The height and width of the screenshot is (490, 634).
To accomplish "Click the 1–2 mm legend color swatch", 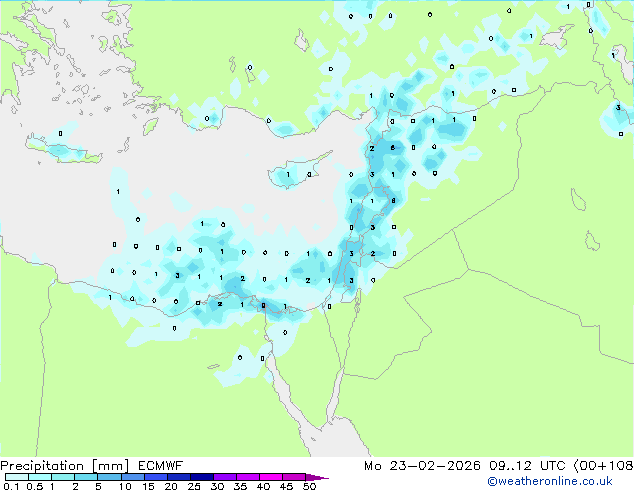I will point(63,477).
